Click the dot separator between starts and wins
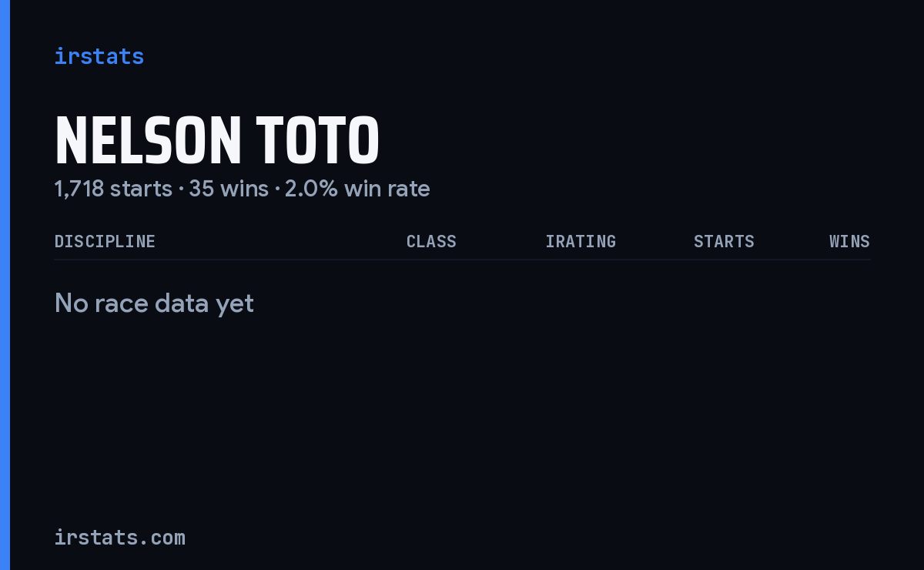 coord(181,189)
